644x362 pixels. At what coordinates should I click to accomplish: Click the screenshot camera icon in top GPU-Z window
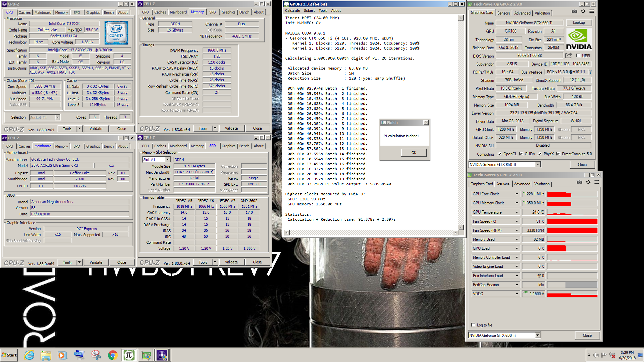click(574, 11)
